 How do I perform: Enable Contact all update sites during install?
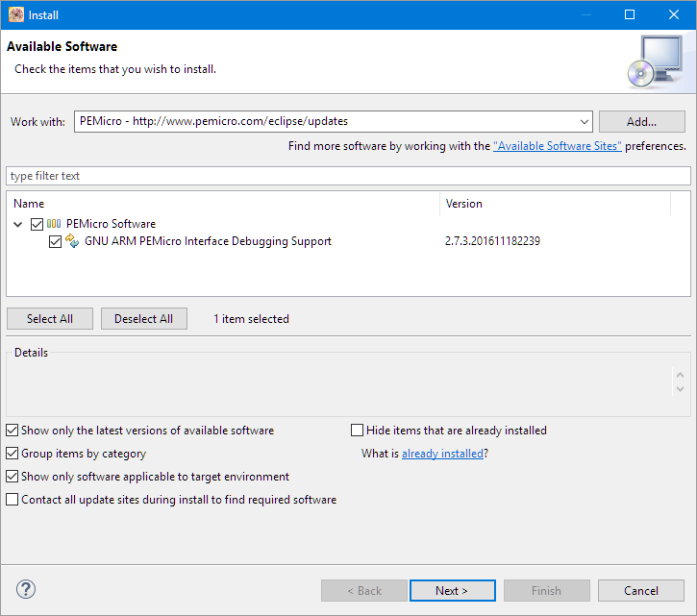(x=12, y=500)
